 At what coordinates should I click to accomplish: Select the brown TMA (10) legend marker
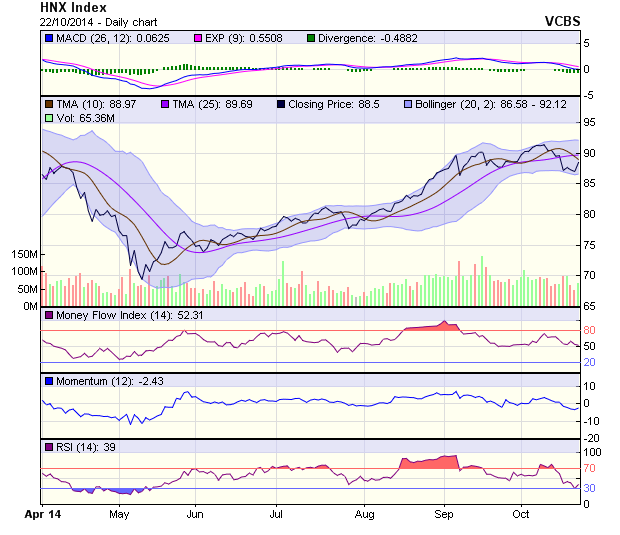[x=49, y=104]
